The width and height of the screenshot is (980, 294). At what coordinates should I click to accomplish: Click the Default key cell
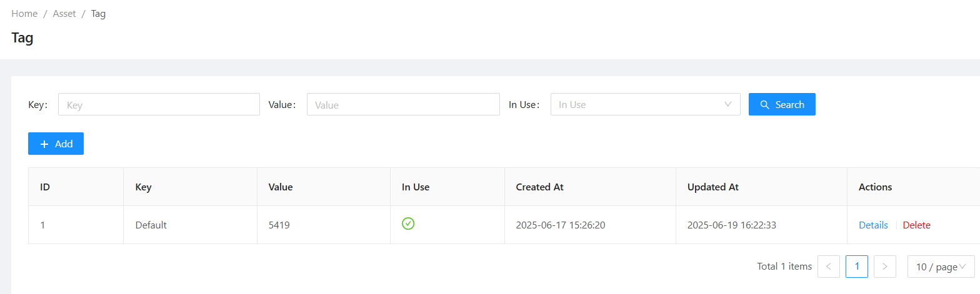(151, 225)
